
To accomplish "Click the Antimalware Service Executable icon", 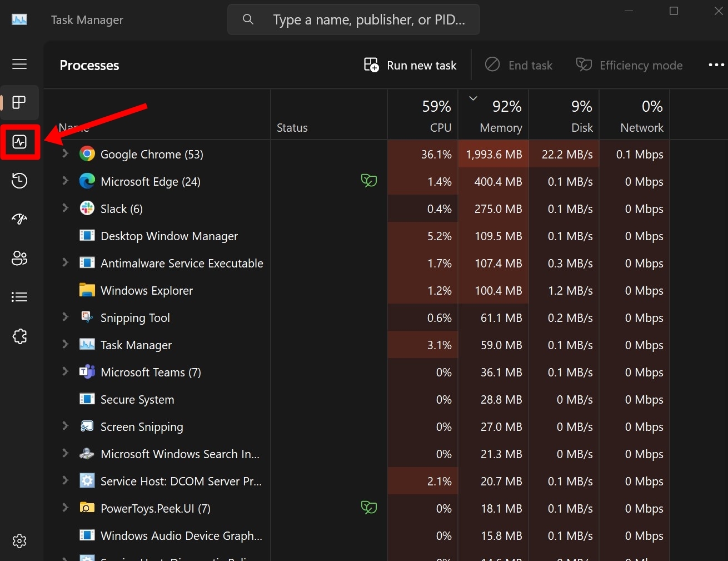I will [x=87, y=263].
